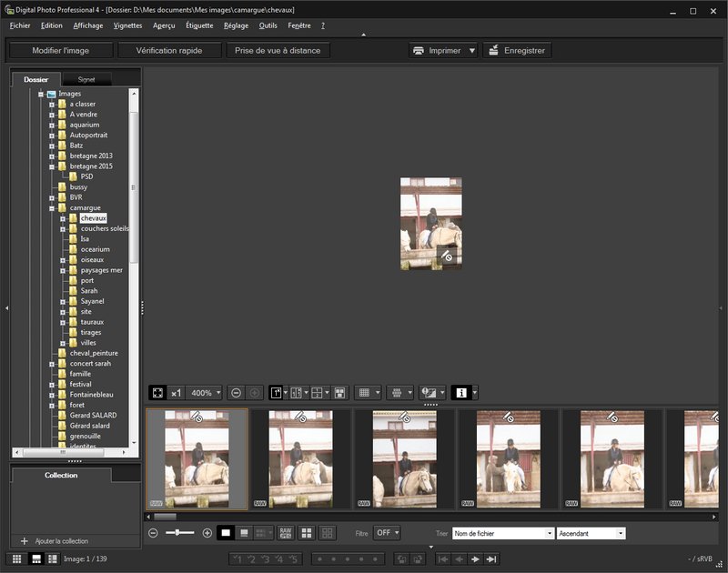This screenshot has height=573, width=728.
Task: Open the Imprimer dropdown arrow
Action: (472, 51)
